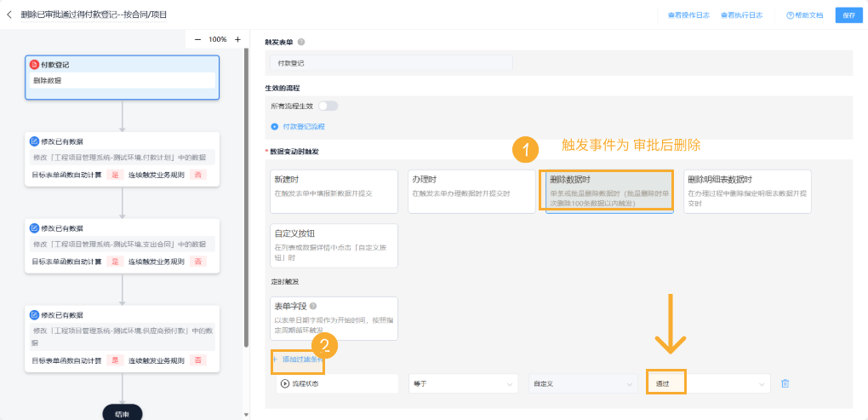This screenshot has height=420, width=868.
Task: Click the flow canvas vertical scrollbar
Action: 246,197
